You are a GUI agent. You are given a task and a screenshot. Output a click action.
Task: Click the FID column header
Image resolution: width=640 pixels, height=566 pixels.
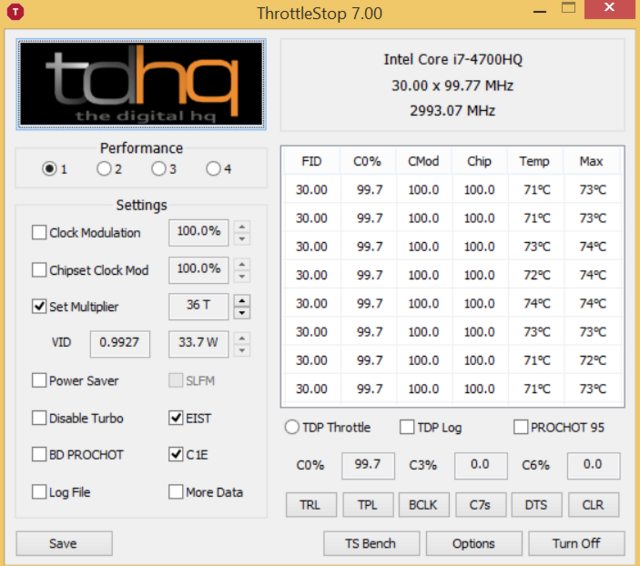tap(311, 161)
